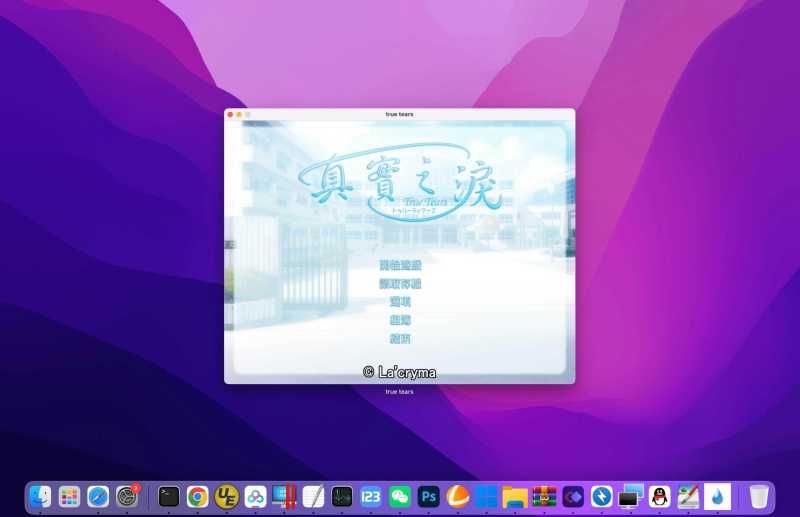Open the orange sphere app in the dock
The image size is (800, 517).
[458, 497]
